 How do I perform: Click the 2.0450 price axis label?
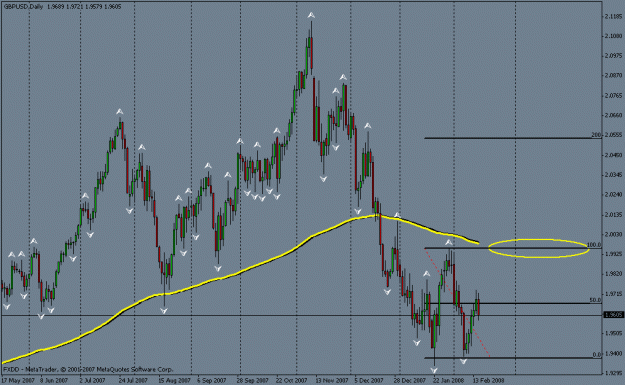tap(613, 155)
